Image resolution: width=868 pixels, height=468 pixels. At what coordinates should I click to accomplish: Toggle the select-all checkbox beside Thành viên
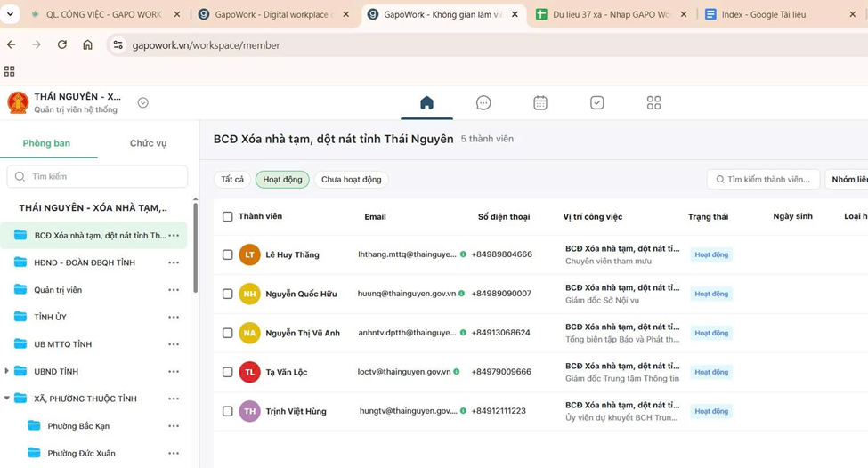pyautogui.click(x=227, y=216)
